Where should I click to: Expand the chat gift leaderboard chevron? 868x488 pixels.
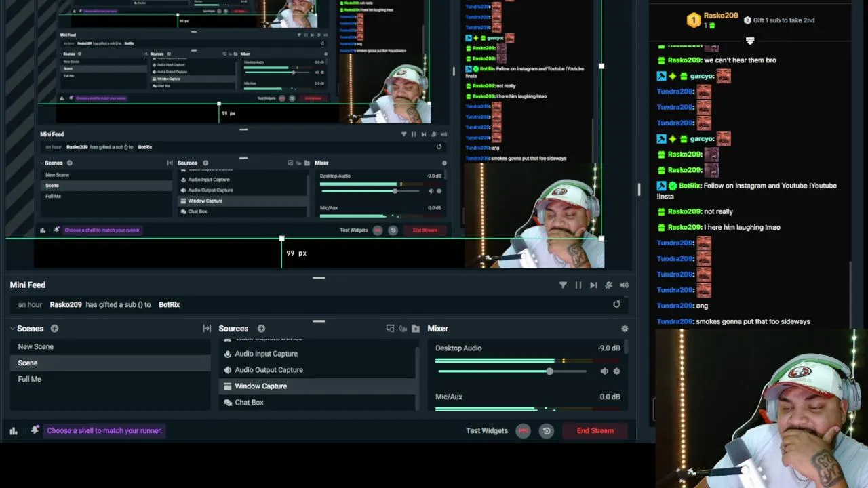750,41
